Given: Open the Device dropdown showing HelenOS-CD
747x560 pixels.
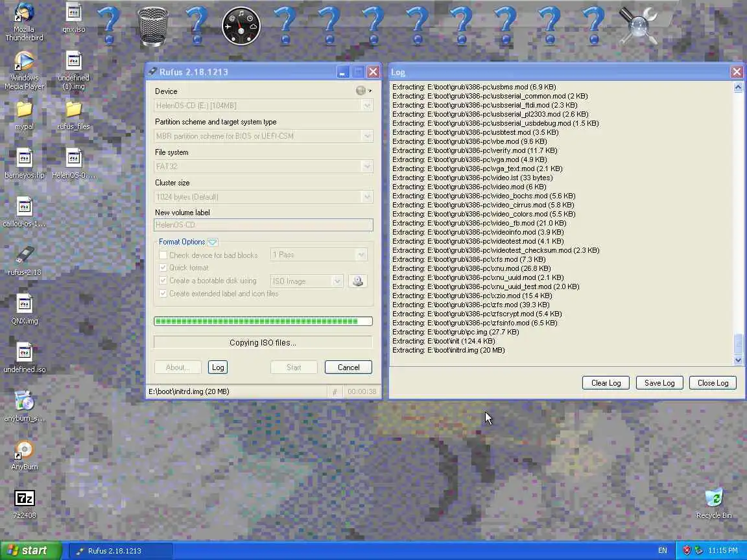Looking at the screenshot, I should click(x=263, y=106).
